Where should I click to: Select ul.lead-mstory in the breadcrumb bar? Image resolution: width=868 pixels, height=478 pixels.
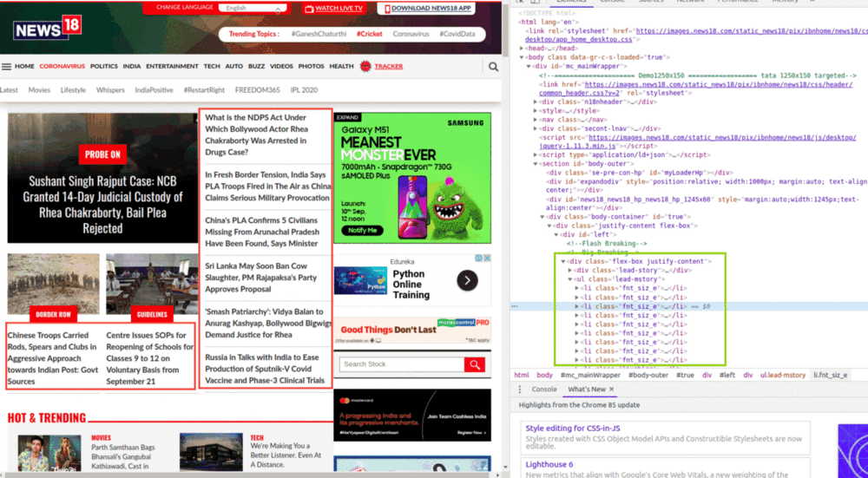pos(783,375)
